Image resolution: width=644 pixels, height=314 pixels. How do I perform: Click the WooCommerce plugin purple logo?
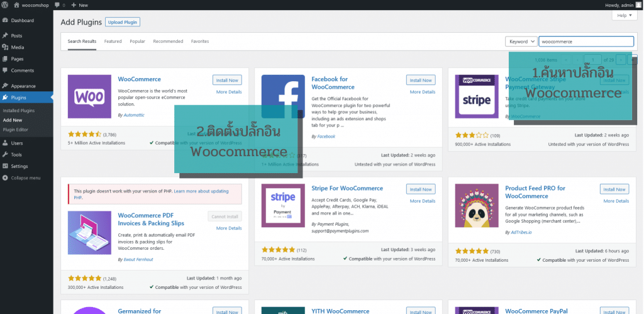click(89, 96)
